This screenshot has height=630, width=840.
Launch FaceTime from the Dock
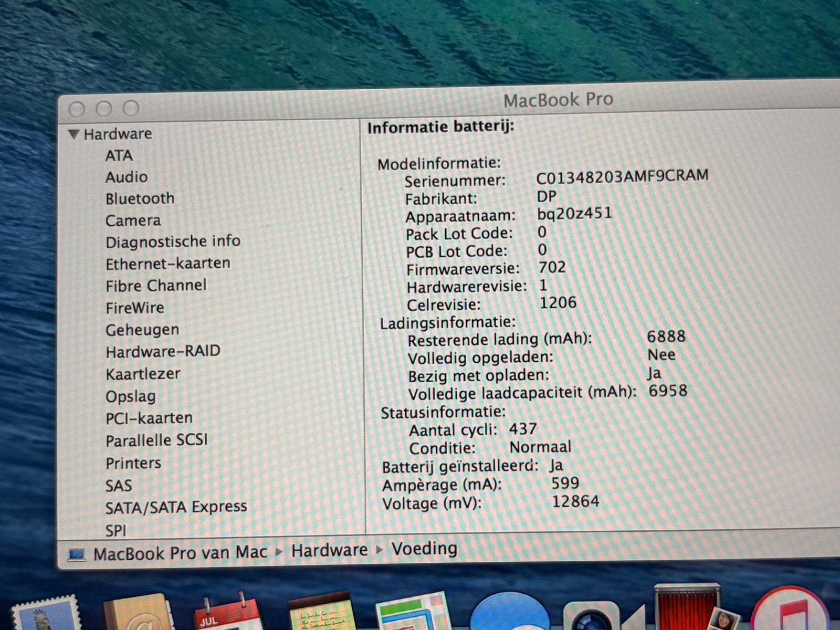click(604, 614)
